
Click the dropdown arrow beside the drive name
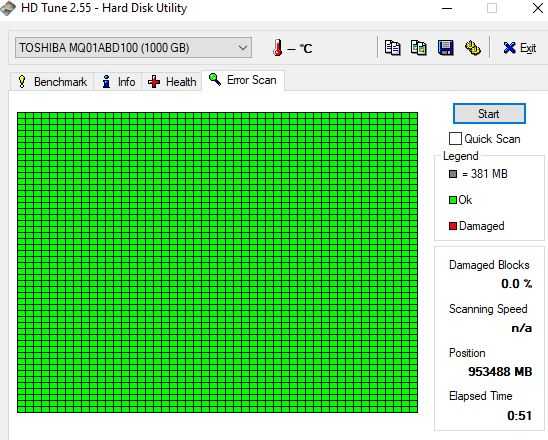click(243, 48)
